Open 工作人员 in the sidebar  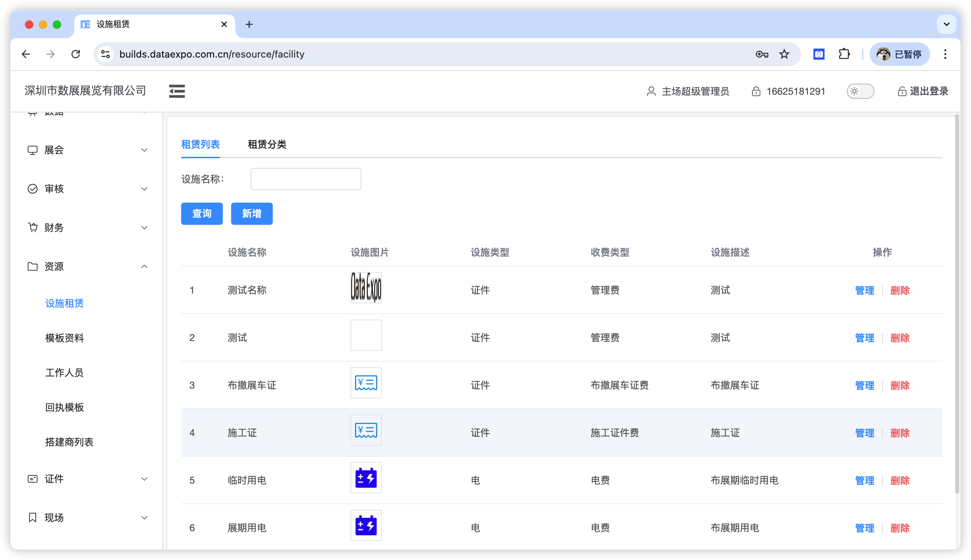(x=64, y=373)
